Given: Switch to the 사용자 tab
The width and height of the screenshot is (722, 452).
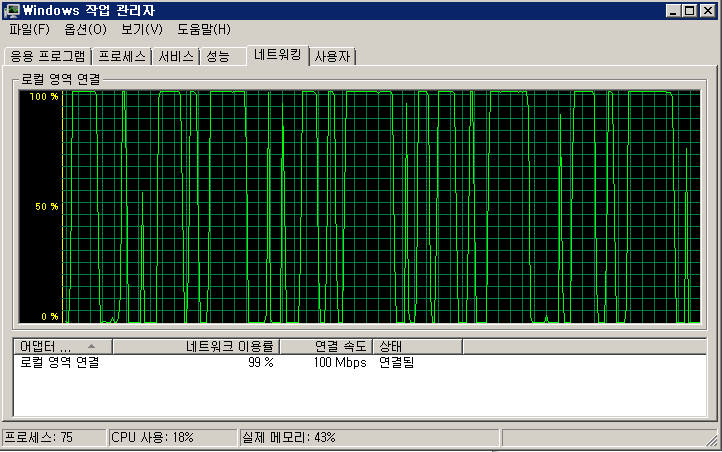Looking at the screenshot, I should point(332,56).
